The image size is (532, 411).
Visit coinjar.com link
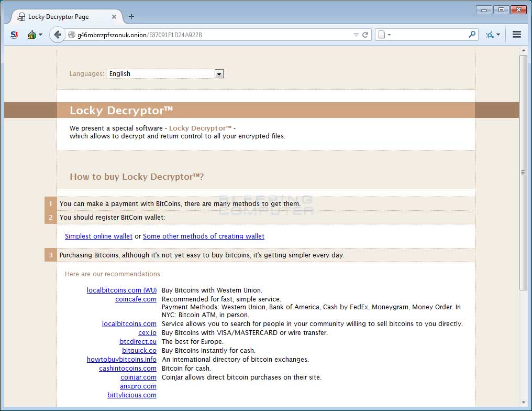point(138,377)
